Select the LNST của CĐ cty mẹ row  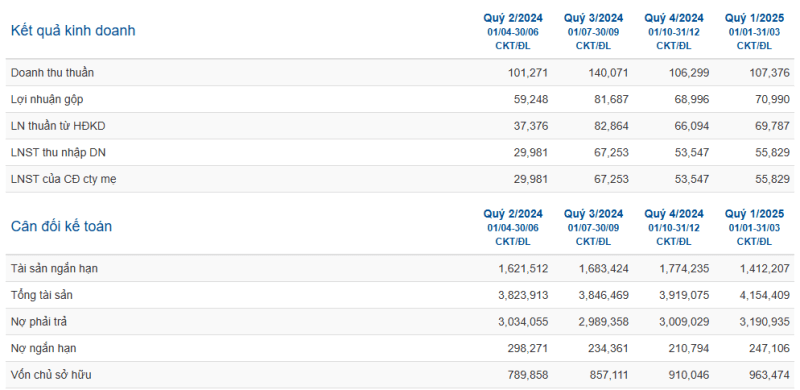tap(400, 179)
